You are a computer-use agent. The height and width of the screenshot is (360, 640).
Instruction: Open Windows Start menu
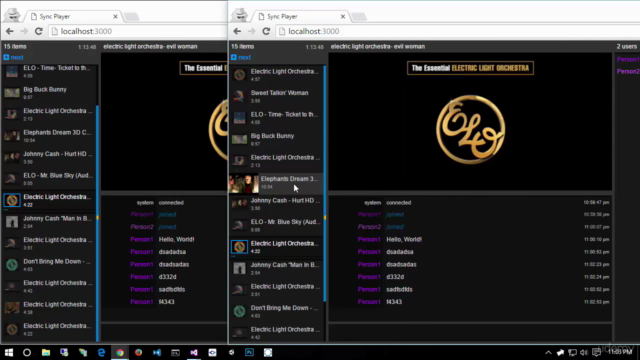click(9, 352)
